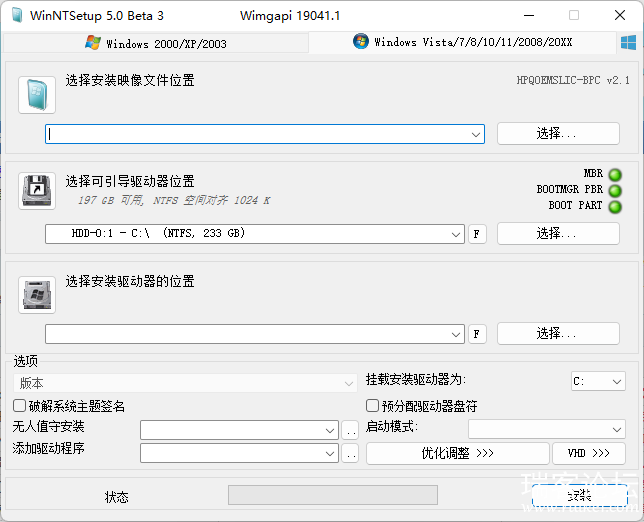The width and height of the screenshot is (644, 522).
Task: Click 选择... button for boot drive
Action: click(x=558, y=234)
